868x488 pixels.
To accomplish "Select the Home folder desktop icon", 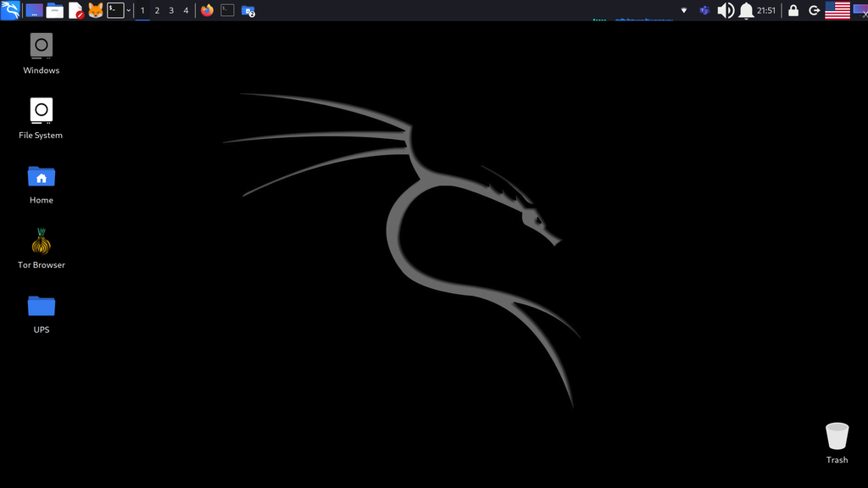I will [41, 184].
